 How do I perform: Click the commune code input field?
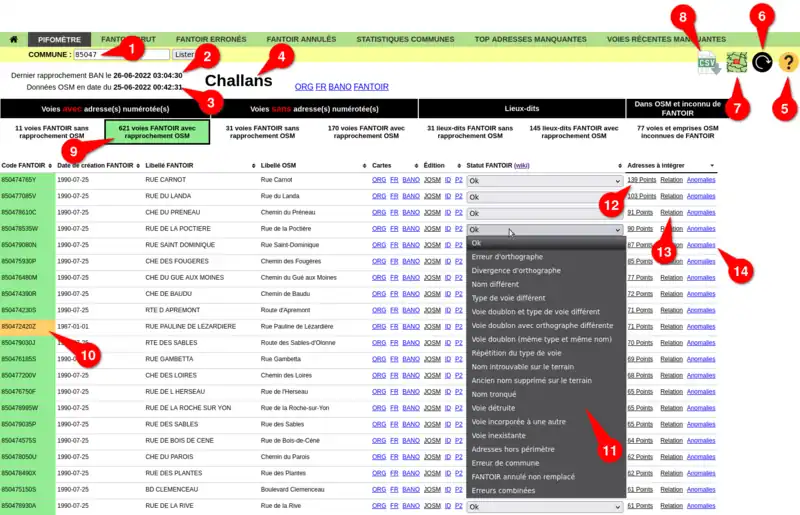click(121, 54)
